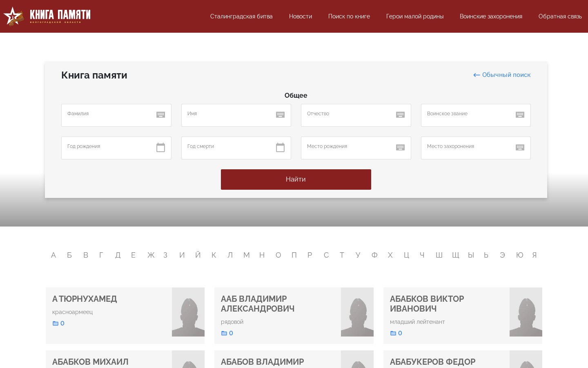Viewport: 588px width, 368px height.
Task: Filter names by letter Х
Action: pos(390,255)
